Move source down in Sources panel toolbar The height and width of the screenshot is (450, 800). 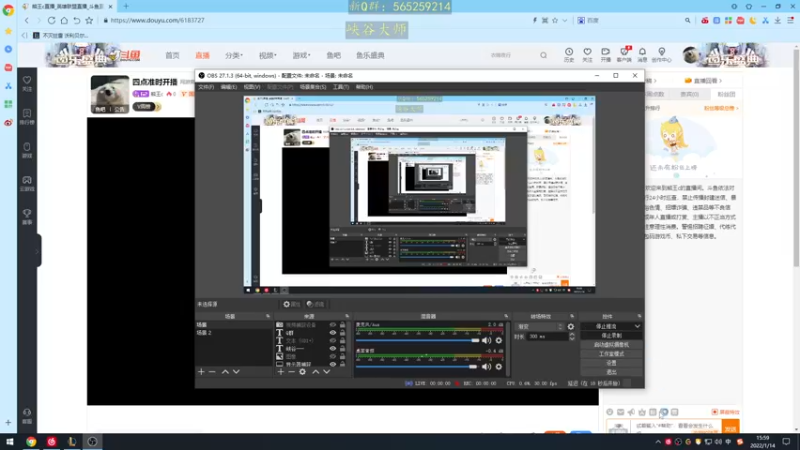[327, 372]
